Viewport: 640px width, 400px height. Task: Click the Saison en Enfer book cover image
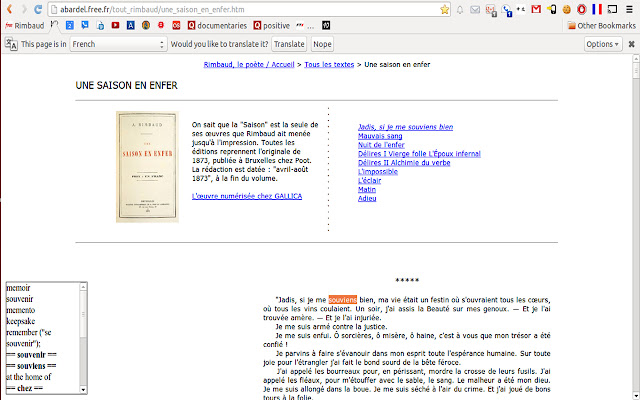(x=147, y=167)
